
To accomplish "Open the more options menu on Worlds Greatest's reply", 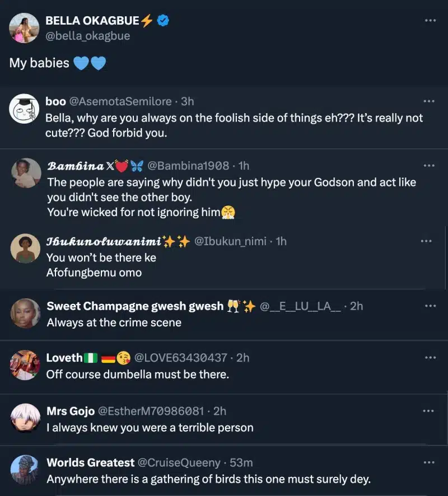I will 430,463.
